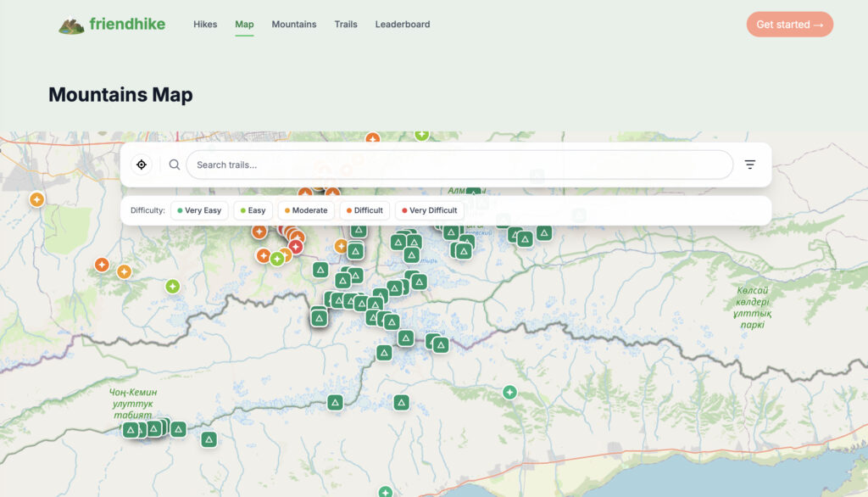Open the Hikes page from navigation
Viewport: 868px width, 497px height.
pos(205,25)
